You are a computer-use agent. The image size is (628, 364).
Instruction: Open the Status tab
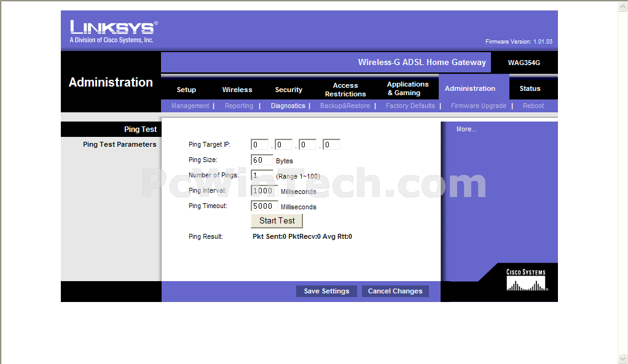click(x=530, y=88)
